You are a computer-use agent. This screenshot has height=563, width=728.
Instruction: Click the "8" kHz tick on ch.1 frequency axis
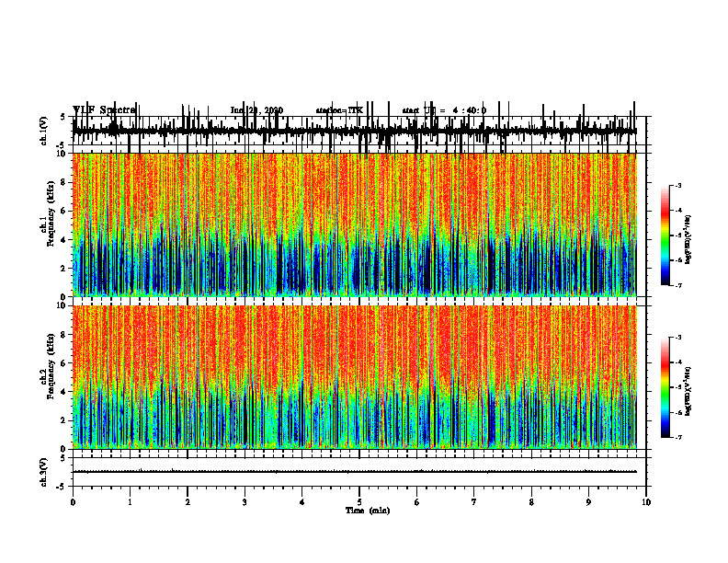pyautogui.click(x=63, y=182)
